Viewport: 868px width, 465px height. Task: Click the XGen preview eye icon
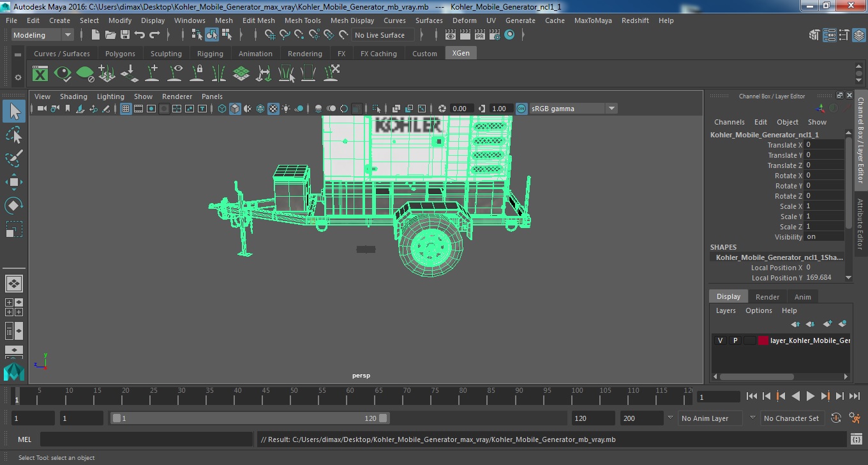(x=63, y=74)
